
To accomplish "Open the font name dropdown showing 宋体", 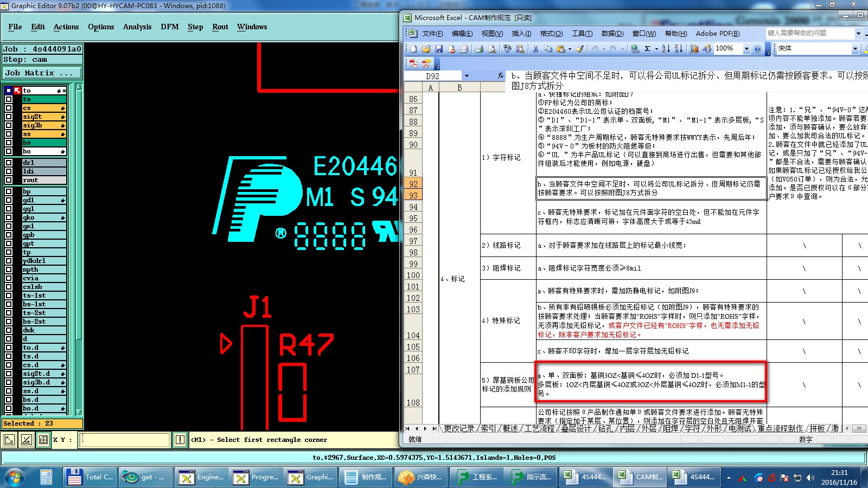I will tap(855, 49).
